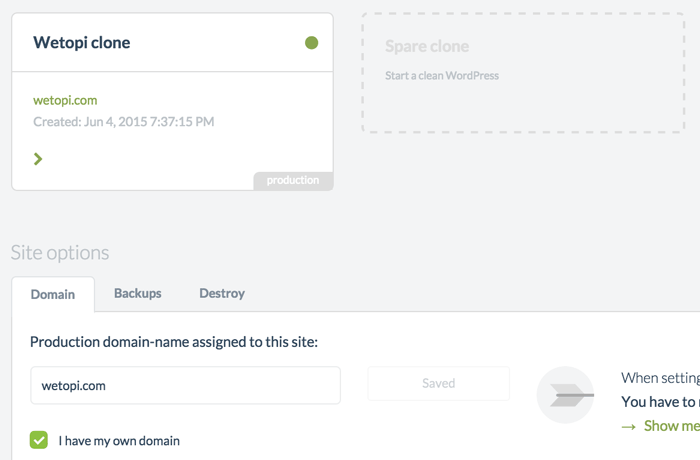Click the Start a clean WordPress text
This screenshot has width=700, height=460.
tap(442, 75)
